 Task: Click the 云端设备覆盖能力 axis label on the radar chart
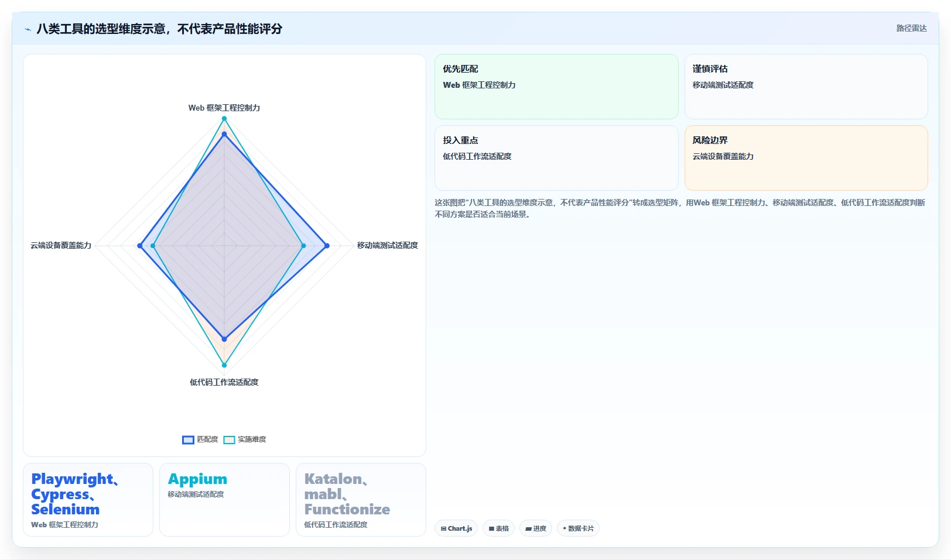pyautogui.click(x=61, y=245)
